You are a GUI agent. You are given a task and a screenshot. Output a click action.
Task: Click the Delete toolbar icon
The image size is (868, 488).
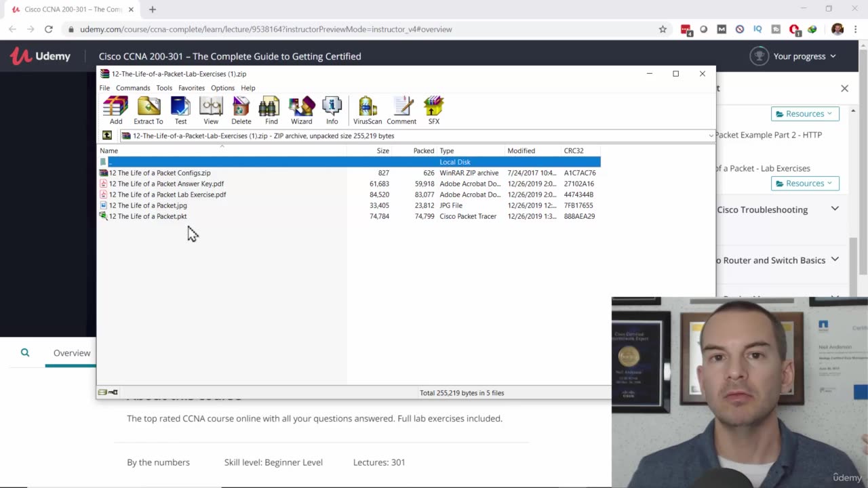(x=241, y=110)
